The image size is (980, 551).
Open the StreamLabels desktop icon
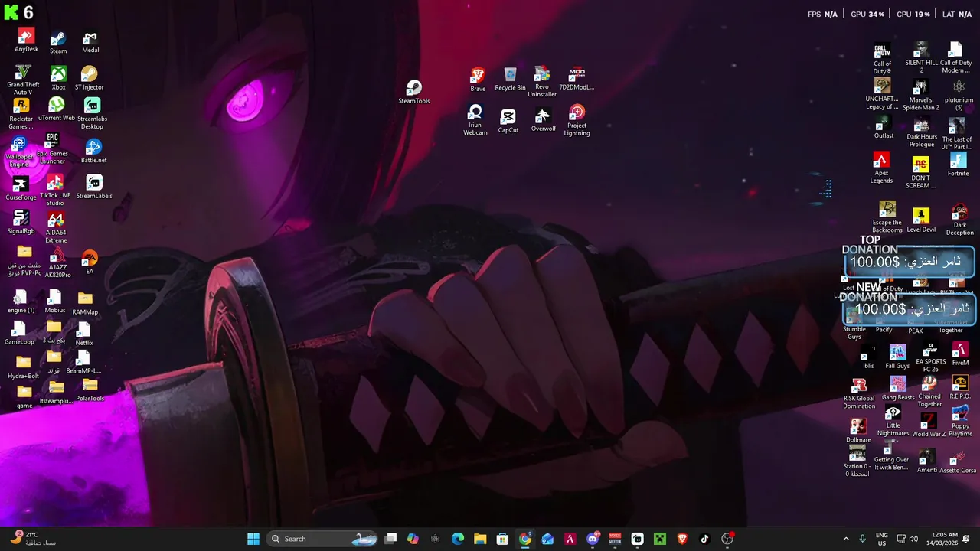click(94, 187)
